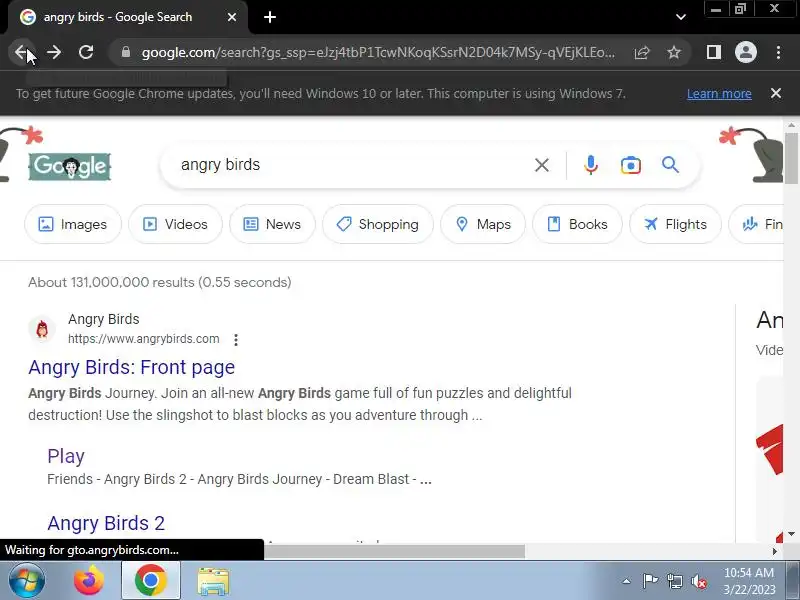Clear the search box with the X

pyautogui.click(x=542, y=165)
